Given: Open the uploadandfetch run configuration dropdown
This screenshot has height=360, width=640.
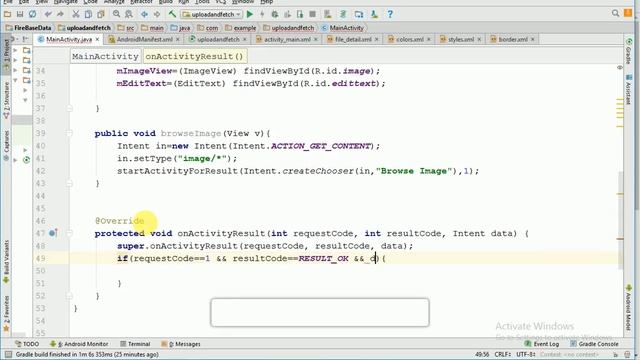Looking at the screenshot, I should (x=212, y=14).
